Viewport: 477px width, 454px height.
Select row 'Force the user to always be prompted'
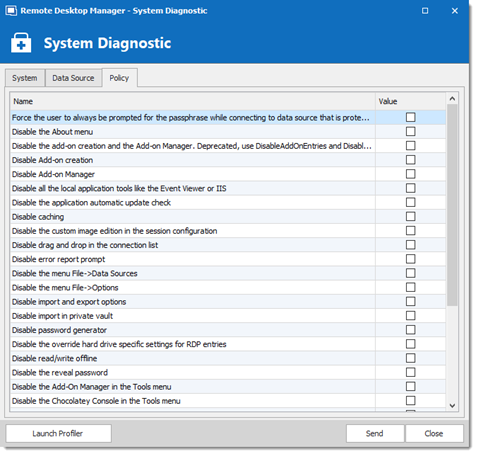228,118
